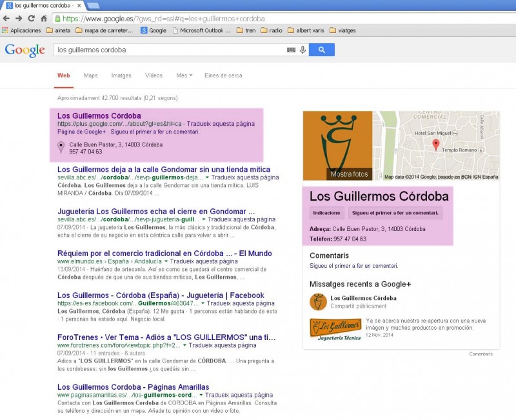
Task: Click the 'Los Guillermos Córdoba' name in Google+ posts
Action: pos(363,298)
